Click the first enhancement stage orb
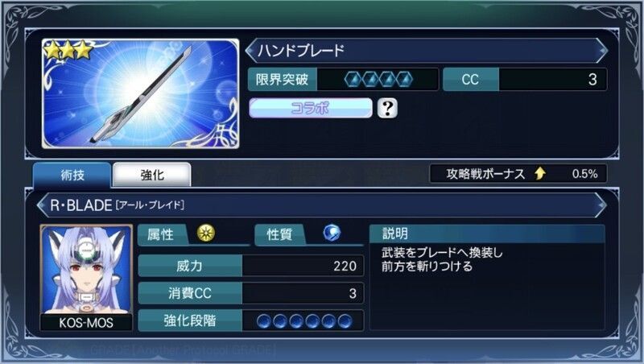Screen dimensions: 644x364 coord(264,321)
